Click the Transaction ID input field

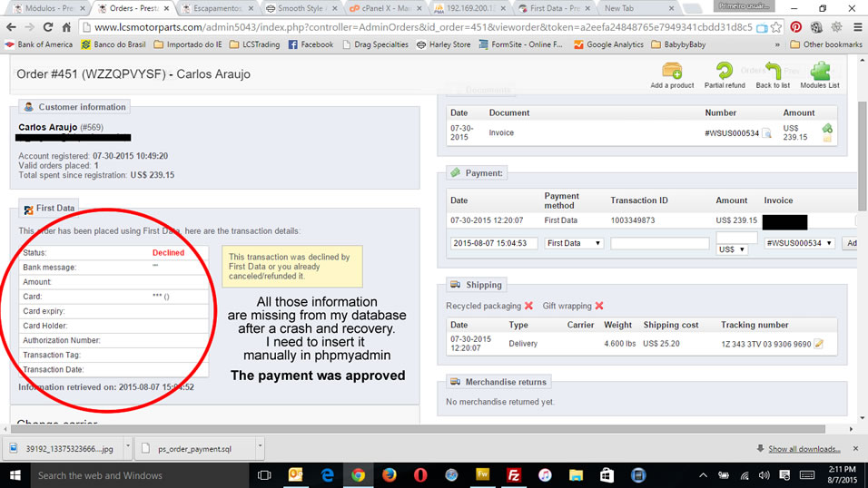click(x=660, y=243)
